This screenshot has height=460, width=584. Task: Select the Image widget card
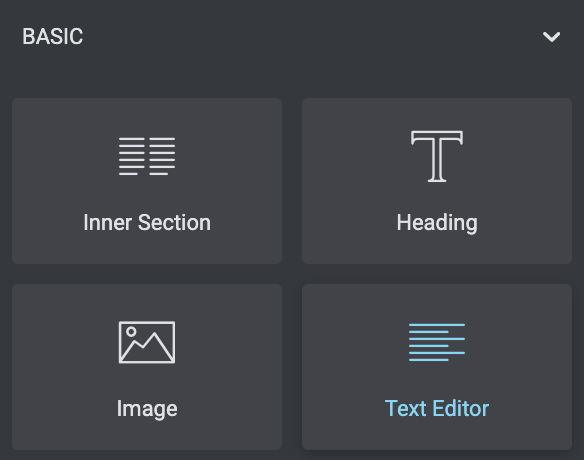pos(147,367)
